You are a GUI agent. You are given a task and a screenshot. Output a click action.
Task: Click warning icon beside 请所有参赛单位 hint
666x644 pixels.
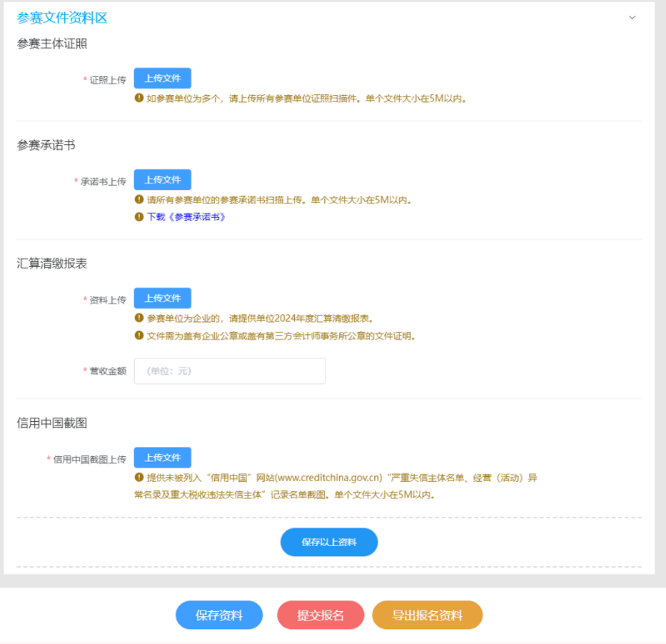point(139,199)
